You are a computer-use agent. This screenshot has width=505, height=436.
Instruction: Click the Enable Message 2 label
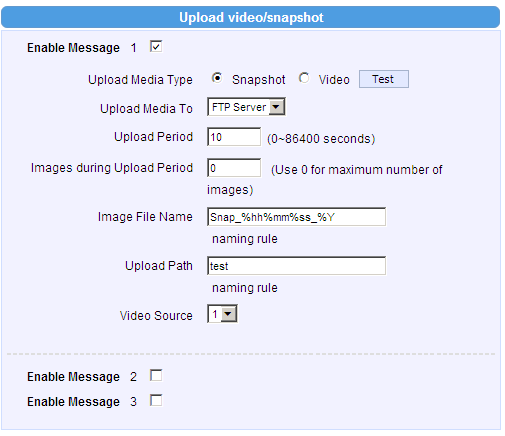82,377
